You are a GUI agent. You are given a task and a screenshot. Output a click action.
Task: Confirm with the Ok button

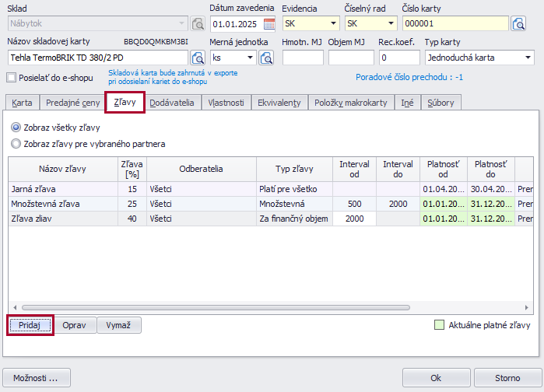tap(436, 378)
